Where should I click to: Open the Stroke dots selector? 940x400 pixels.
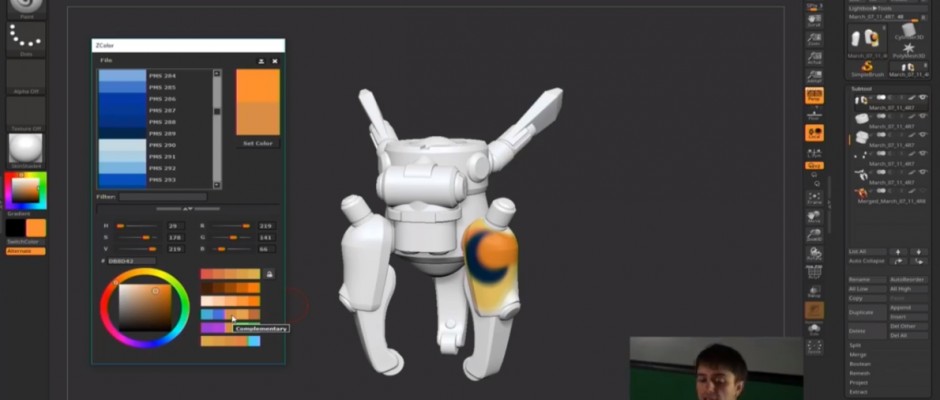pyautogui.click(x=25, y=38)
